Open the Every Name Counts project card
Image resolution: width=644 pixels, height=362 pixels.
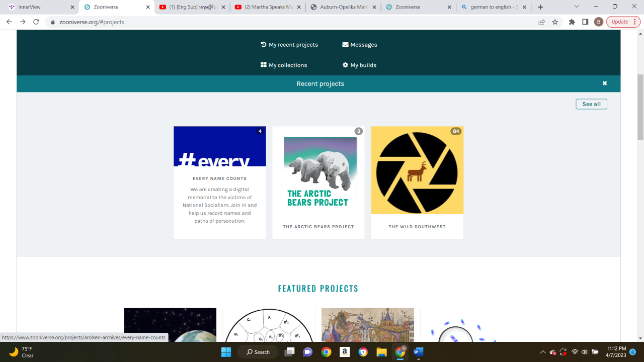click(x=220, y=183)
